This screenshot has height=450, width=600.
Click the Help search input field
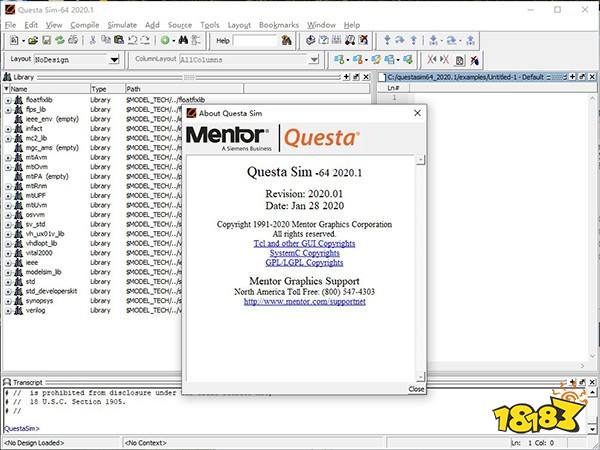255,40
